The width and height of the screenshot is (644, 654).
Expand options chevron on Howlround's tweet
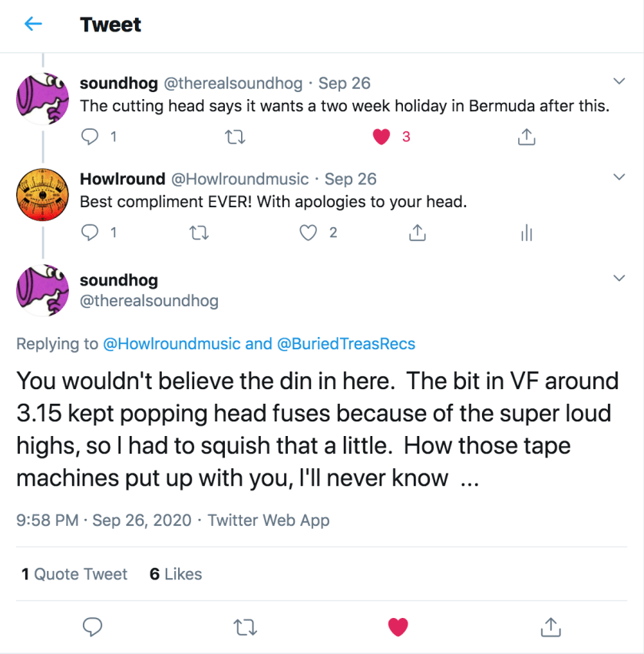point(620,178)
